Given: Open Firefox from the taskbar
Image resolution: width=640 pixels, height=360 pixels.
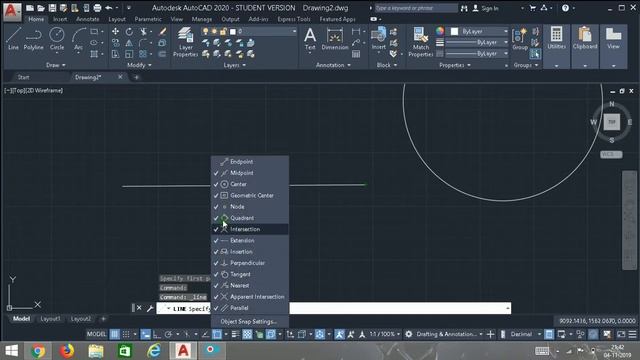Looking at the screenshot, I should click(x=67, y=351).
